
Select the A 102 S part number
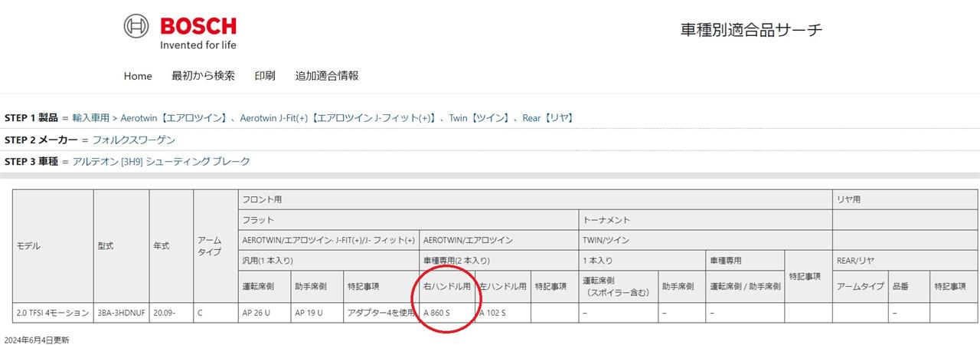(493, 313)
